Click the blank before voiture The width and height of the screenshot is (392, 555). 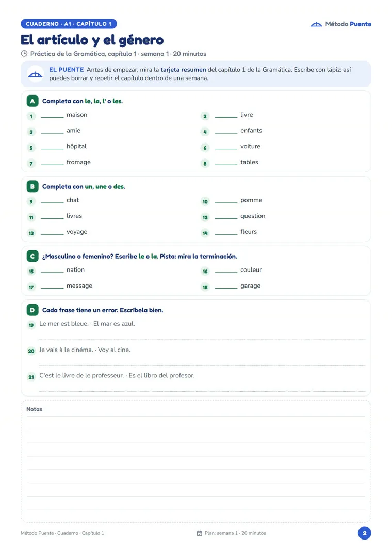(226, 147)
